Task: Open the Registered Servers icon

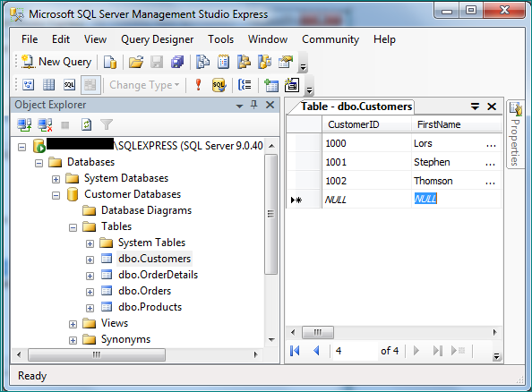Action: coord(203,62)
